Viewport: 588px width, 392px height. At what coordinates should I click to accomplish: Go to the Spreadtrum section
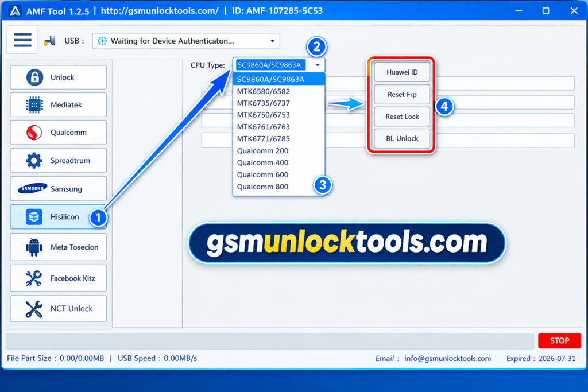coord(58,160)
